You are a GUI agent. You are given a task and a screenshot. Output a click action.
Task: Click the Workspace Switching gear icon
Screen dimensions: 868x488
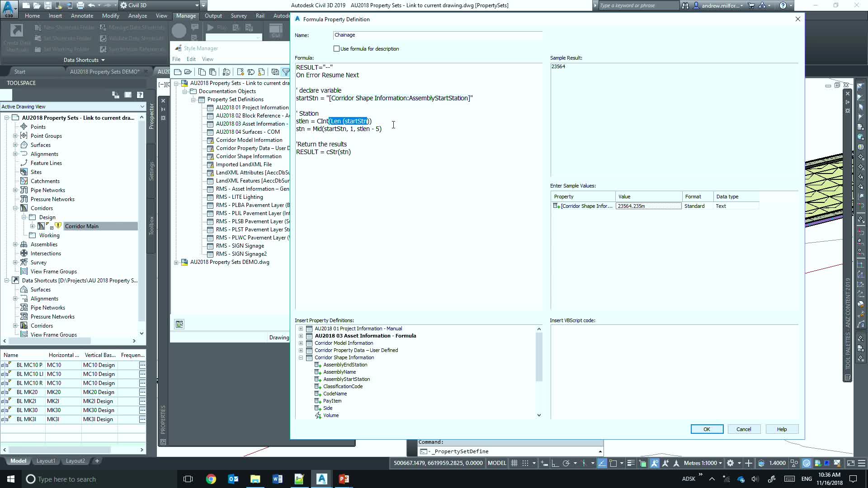coord(730,463)
